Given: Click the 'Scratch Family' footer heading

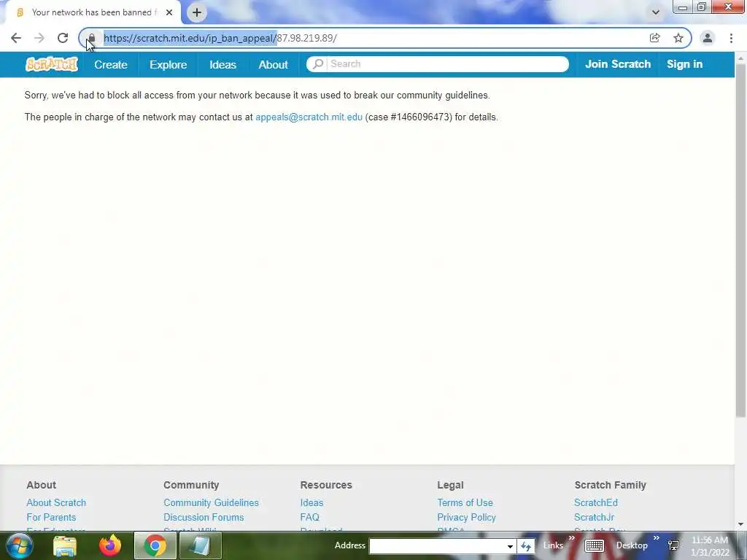Looking at the screenshot, I should tap(611, 485).
